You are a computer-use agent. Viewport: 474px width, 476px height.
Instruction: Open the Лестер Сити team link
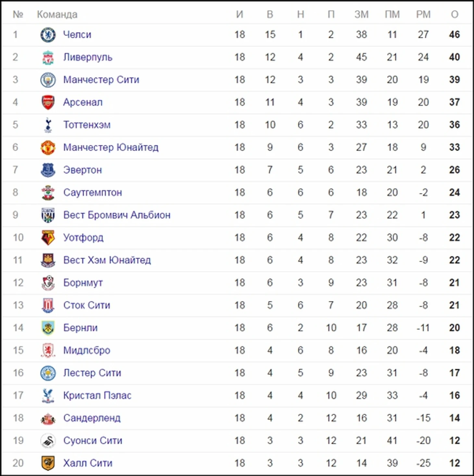pos(92,373)
